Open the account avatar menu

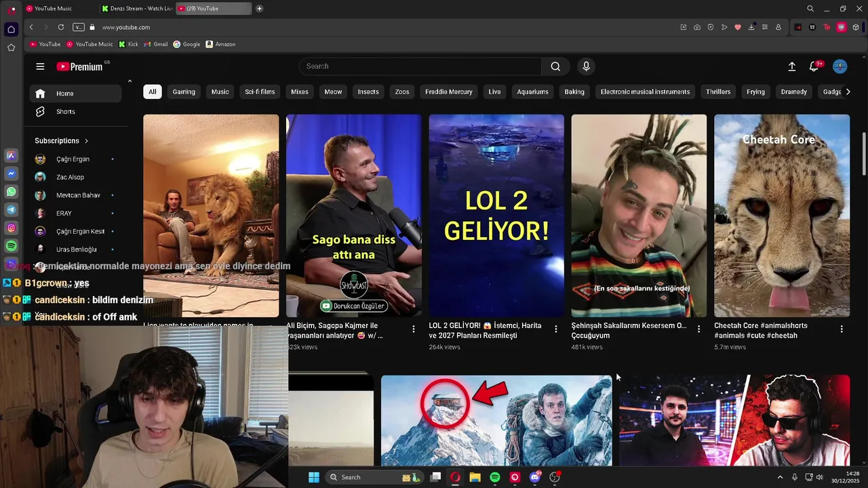[x=840, y=66]
